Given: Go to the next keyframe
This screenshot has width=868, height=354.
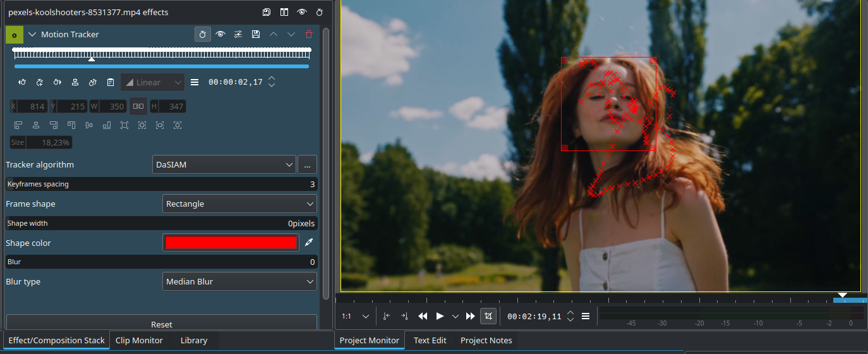Looking at the screenshot, I should 57,82.
